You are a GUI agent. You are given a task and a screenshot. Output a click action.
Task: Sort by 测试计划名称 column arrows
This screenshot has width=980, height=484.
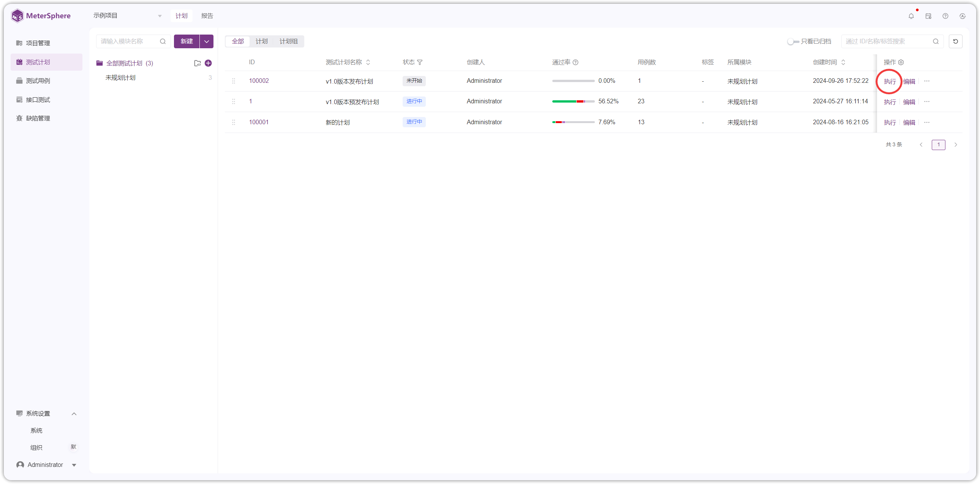368,62
